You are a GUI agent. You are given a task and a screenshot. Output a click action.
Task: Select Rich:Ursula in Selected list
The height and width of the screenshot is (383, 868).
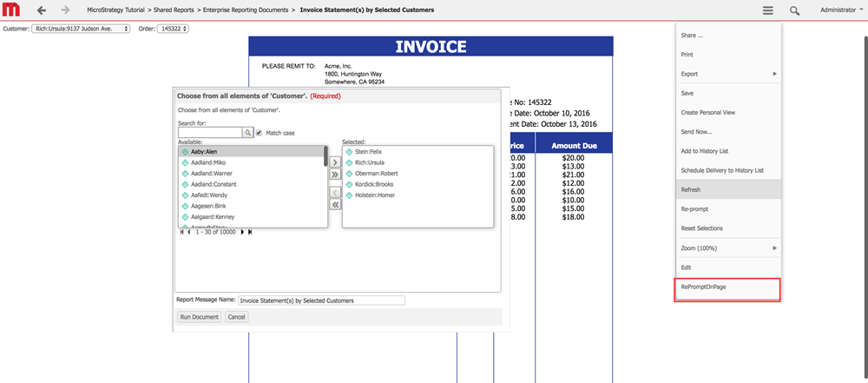(418, 162)
